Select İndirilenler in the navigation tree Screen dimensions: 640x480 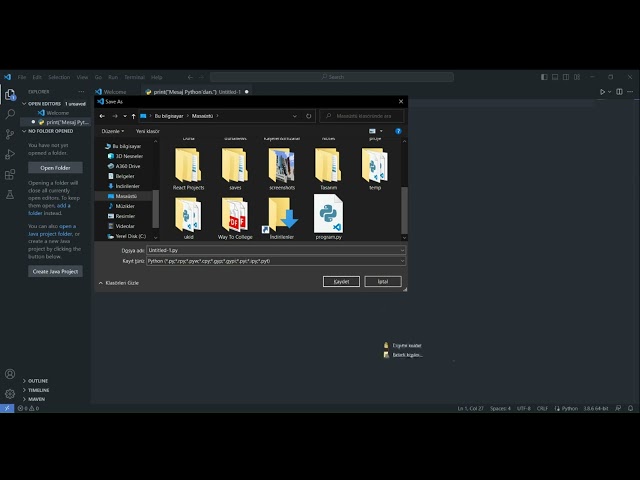point(127,186)
